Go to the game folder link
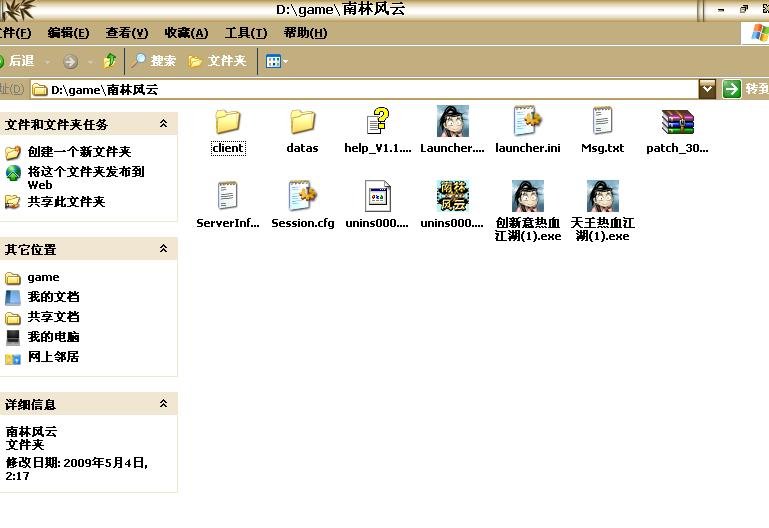769x528 pixels. tap(43, 277)
